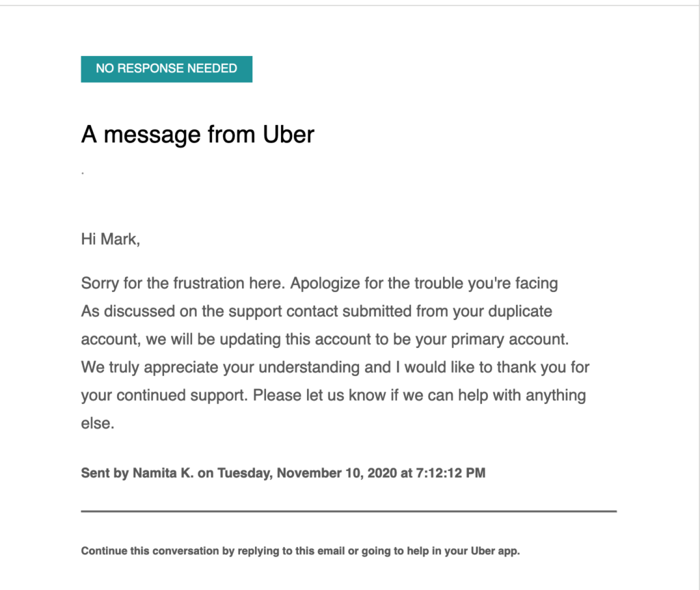Click "We truly appreciate your understanding" text
The image size is (700, 590).
click(x=220, y=367)
